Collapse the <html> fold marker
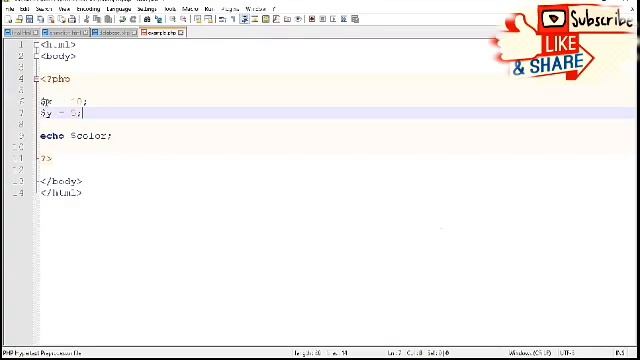This screenshot has height=360, width=640. [36, 44]
